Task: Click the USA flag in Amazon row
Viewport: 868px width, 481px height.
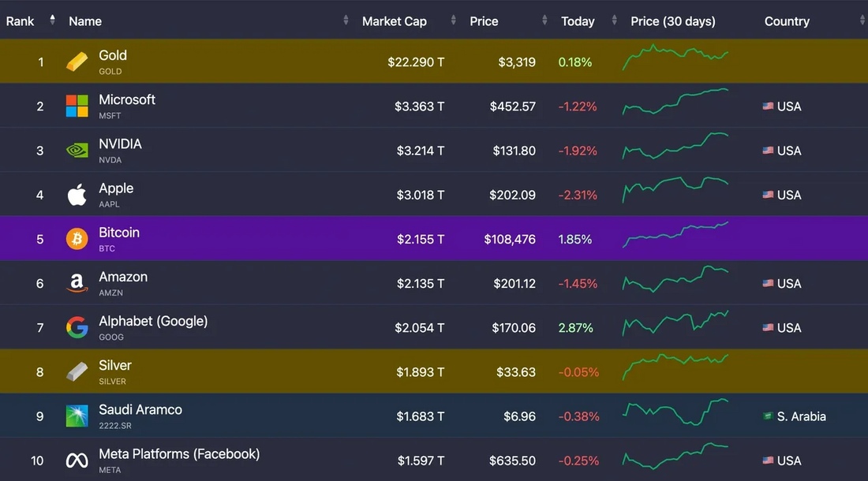Action: (x=768, y=283)
